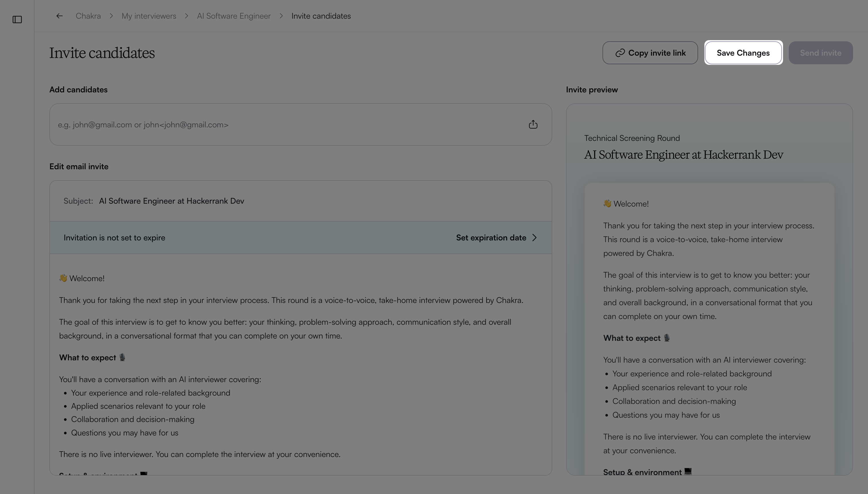The height and width of the screenshot is (494, 868).
Task: Click the back arrow icon
Action: [x=59, y=16]
